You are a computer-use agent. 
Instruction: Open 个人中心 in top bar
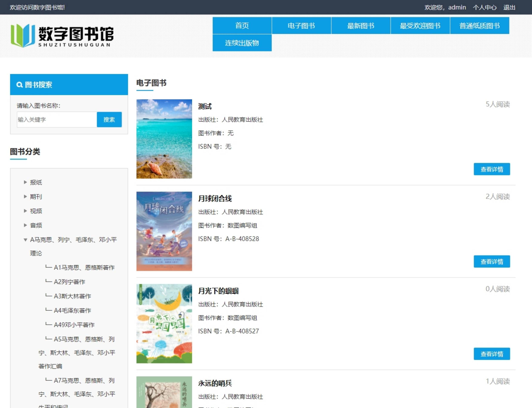coord(484,7)
